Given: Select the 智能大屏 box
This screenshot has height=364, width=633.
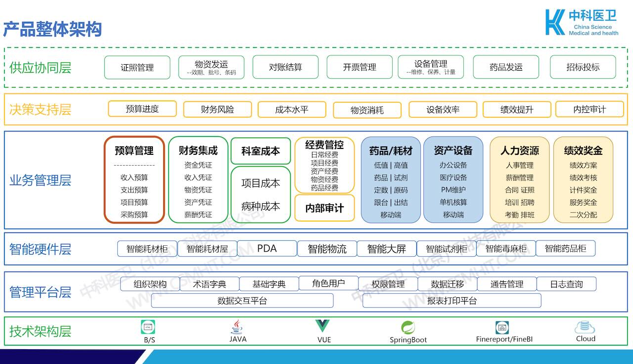Looking at the screenshot, I should pos(387,249).
